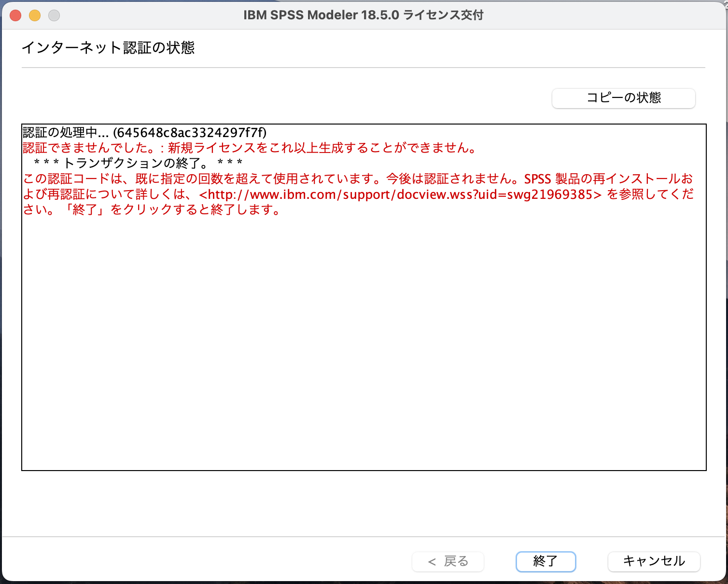Viewport: 728px width, 584px height.
Task: Click the heading インターネット認証の状態
Action: 108,48
